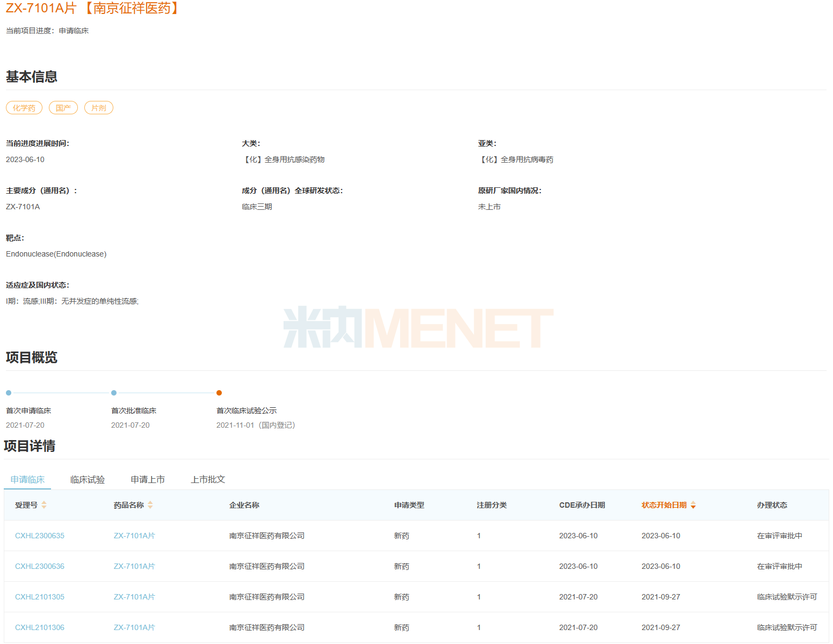The image size is (833, 644).
Task: Open acceptance number CXHL2300635
Action: tap(40, 536)
